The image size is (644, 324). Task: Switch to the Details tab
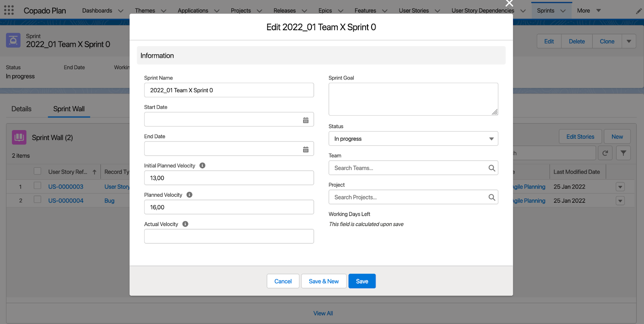pos(21,109)
